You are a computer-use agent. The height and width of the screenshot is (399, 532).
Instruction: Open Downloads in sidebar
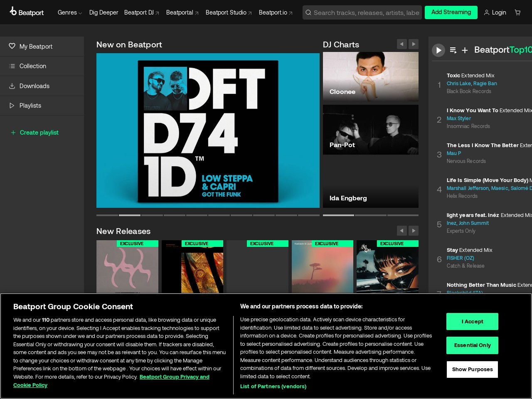coord(42,86)
